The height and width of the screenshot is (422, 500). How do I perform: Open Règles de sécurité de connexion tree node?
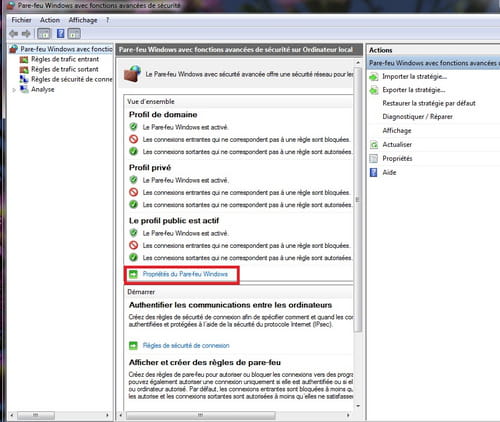click(72, 79)
